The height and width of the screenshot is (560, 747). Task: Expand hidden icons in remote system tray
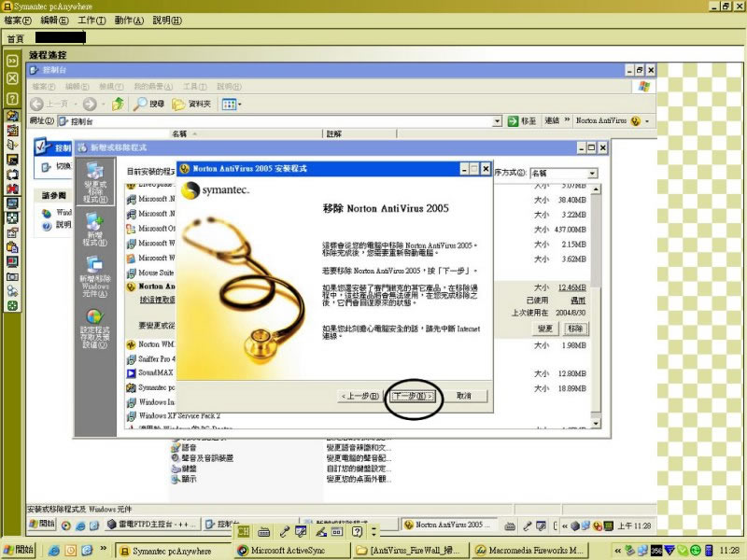[x=565, y=525]
